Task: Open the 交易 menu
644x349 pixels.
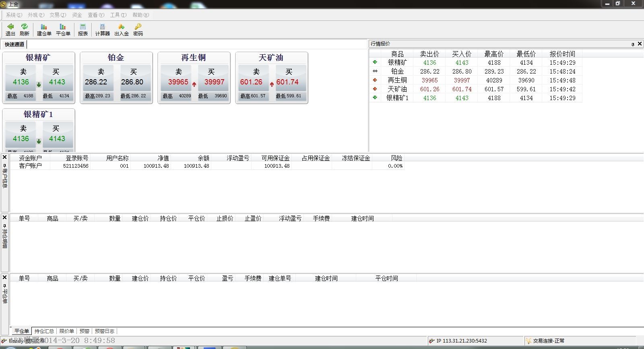Action: (57, 15)
